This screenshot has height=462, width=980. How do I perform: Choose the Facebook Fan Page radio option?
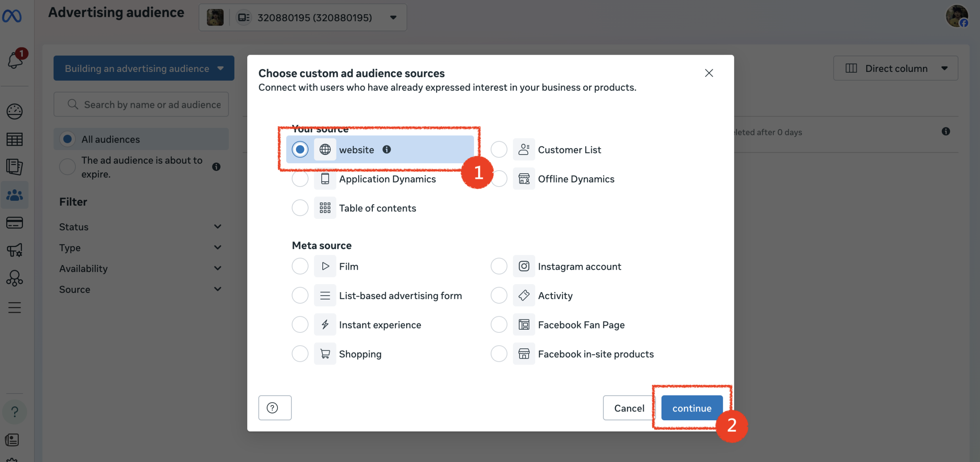point(499,325)
